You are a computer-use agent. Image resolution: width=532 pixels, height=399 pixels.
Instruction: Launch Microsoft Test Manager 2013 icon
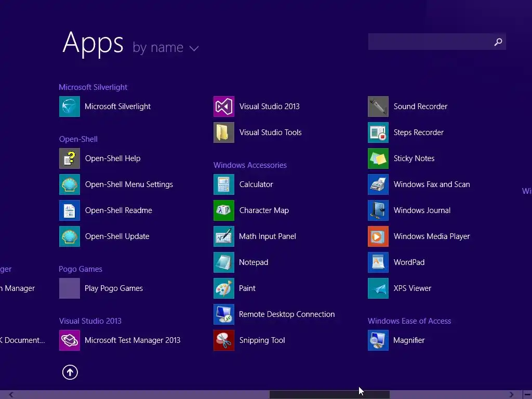tap(70, 340)
